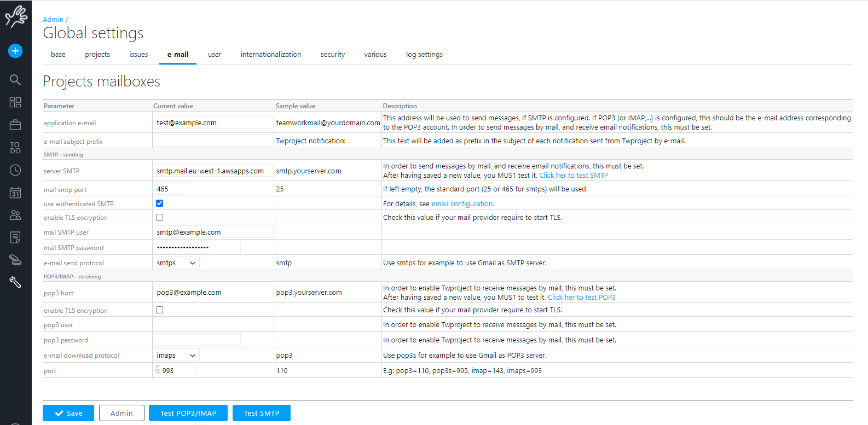Click the pop3 user input field
The width and height of the screenshot is (868, 425).
(213, 325)
